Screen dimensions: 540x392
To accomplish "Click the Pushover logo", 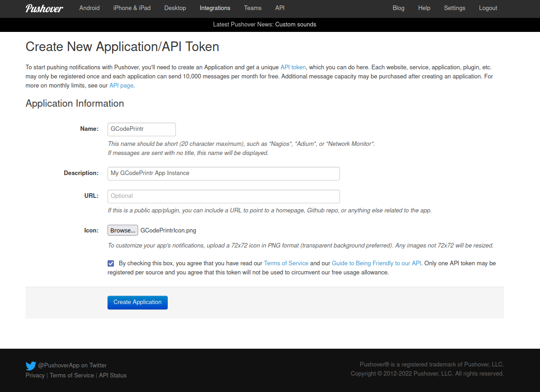I will click(44, 8).
